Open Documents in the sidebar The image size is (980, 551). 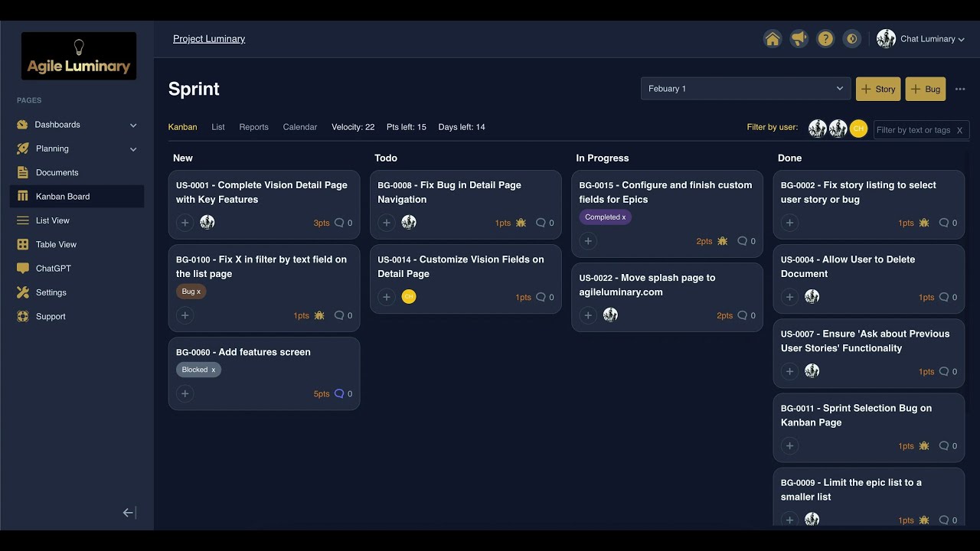pos(77,172)
